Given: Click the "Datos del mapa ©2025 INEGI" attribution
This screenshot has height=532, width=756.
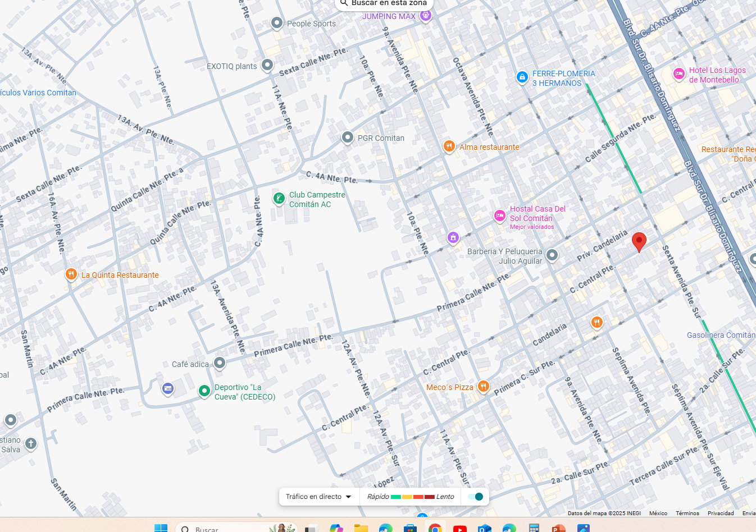Looking at the screenshot, I should (604, 513).
